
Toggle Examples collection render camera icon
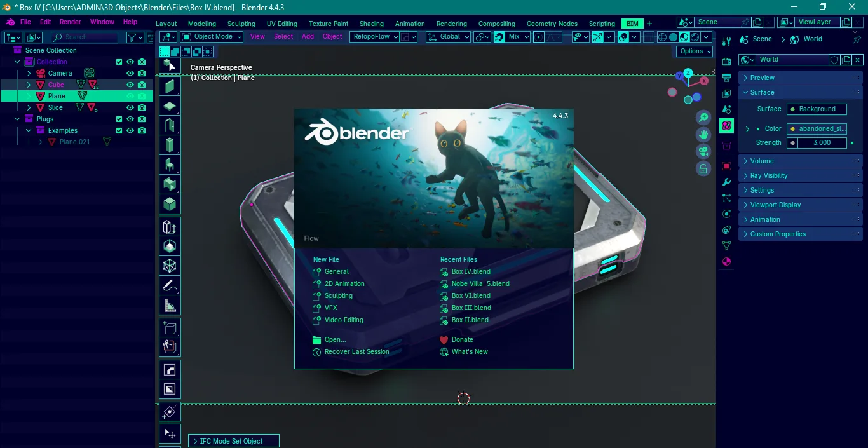point(142,131)
